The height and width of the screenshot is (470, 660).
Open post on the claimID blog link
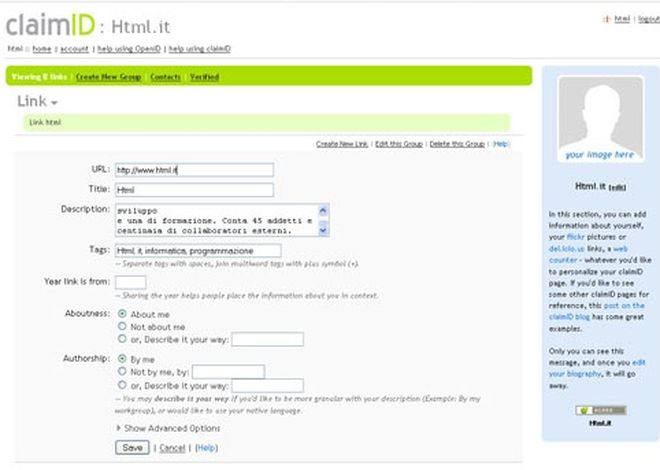pos(596,311)
